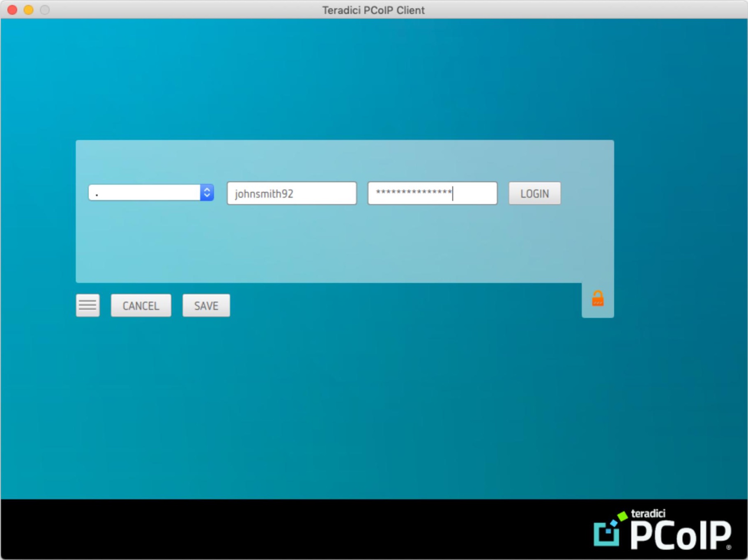Click inside the domain text box
The height and width of the screenshot is (560, 748).
(144, 193)
